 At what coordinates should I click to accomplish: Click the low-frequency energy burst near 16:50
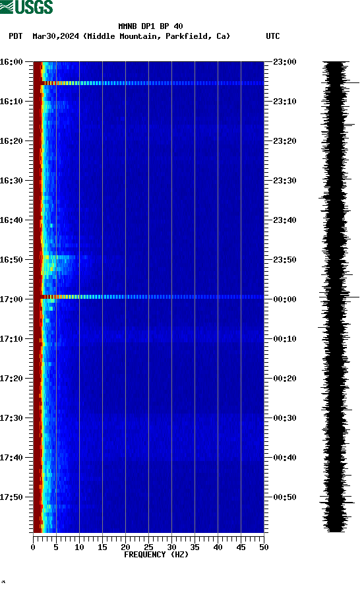pyautogui.click(x=60, y=265)
